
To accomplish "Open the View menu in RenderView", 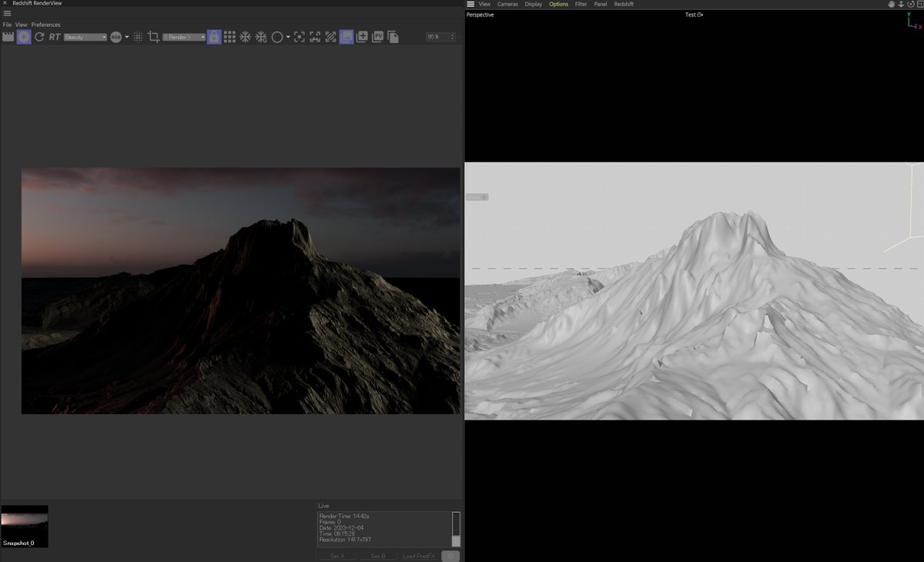I will [x=22, y=25].
